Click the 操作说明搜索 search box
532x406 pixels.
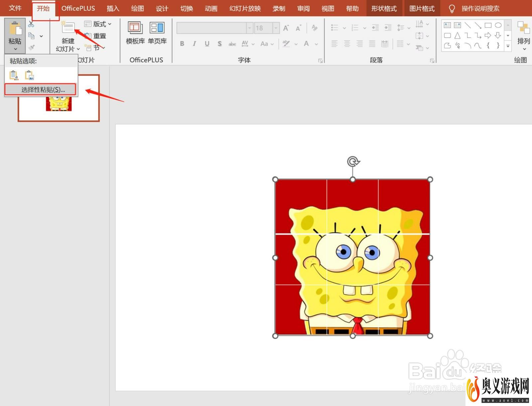(480, 8)
